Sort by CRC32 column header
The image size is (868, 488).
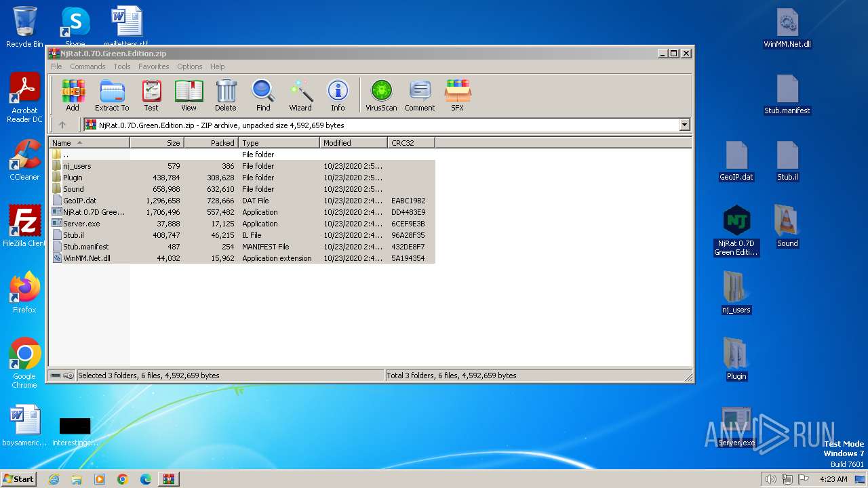pyautogui.click(x=411, y=143)
